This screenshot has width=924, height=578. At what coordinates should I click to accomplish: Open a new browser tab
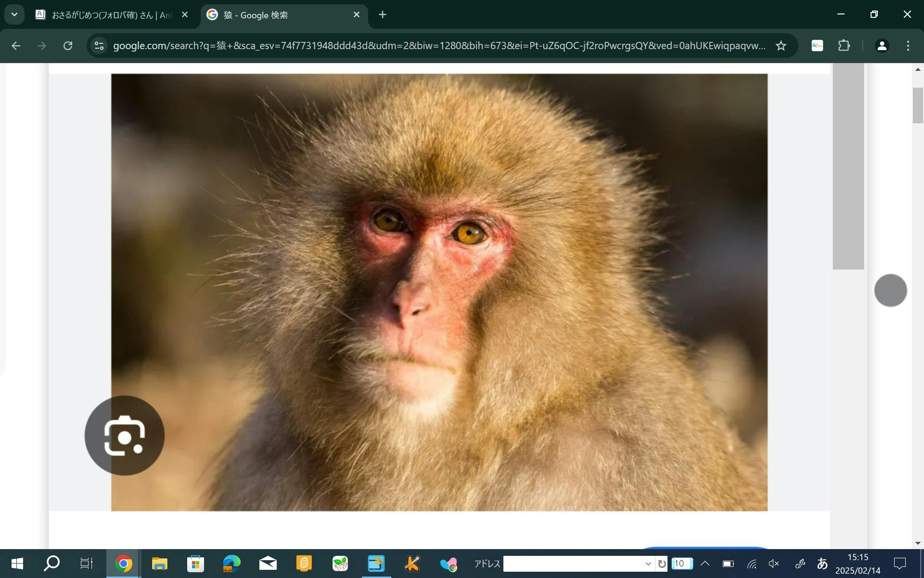383,15
